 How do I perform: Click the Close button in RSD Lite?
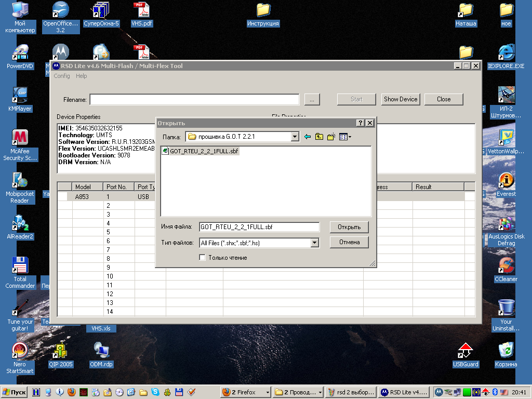(444, 99)
